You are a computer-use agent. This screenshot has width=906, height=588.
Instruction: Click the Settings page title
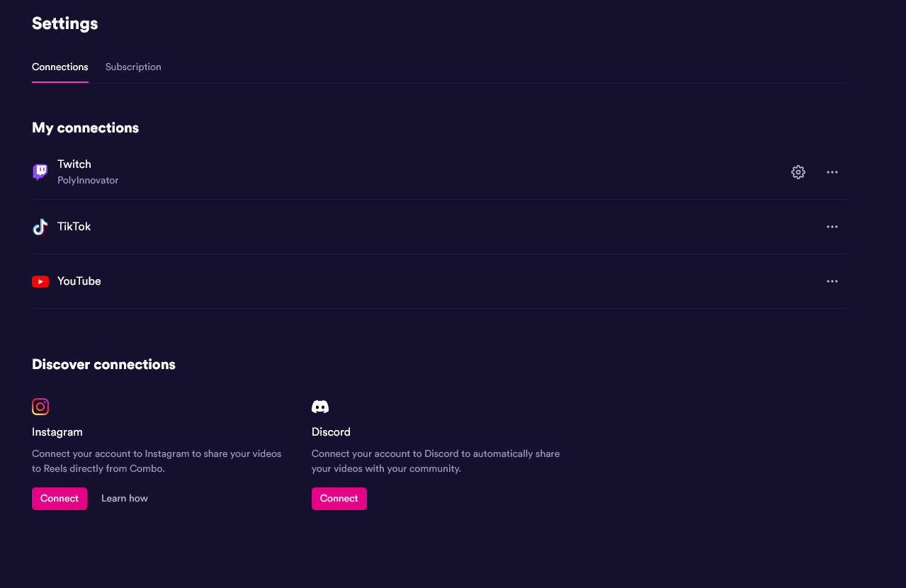pyautogui.click(x=65, y=23)
